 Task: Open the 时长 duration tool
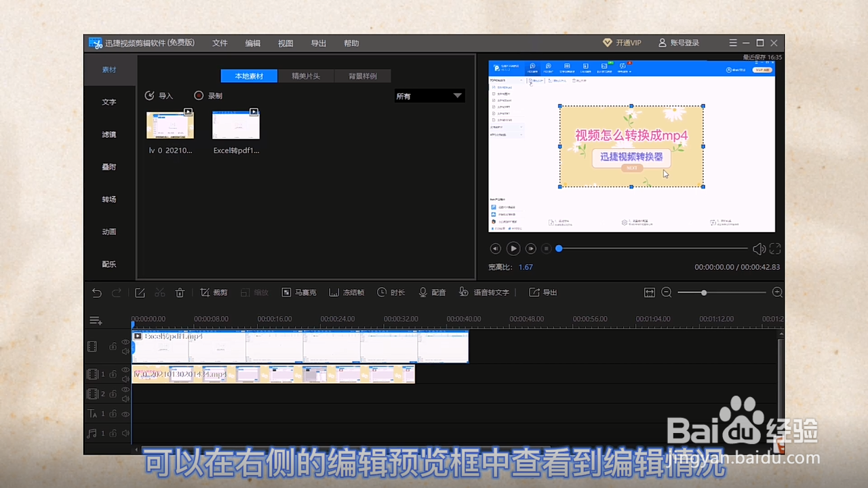[391, 293]
